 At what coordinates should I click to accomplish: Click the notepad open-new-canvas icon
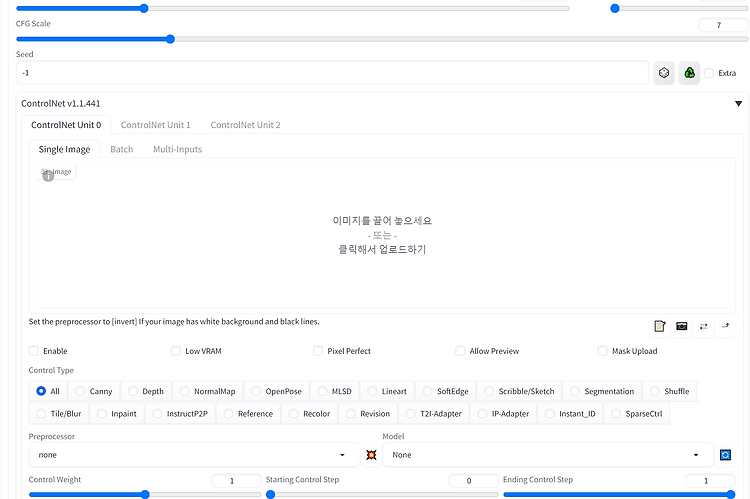tap(660, 326)
